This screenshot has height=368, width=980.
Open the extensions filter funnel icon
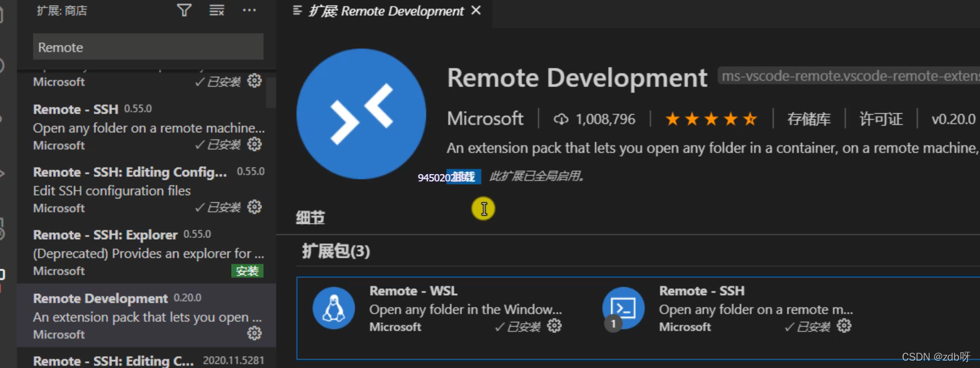pyautogui.click(x=184, y=10)
